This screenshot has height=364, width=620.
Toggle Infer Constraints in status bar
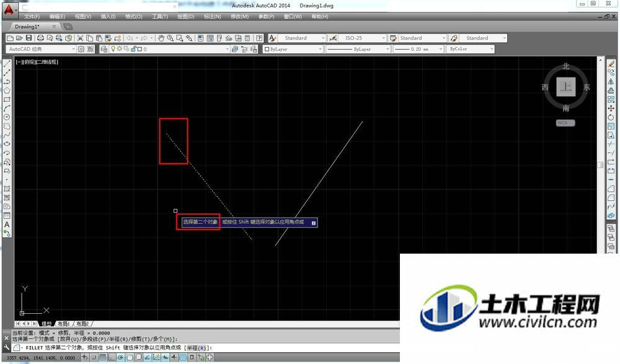(x=84, y=358)
